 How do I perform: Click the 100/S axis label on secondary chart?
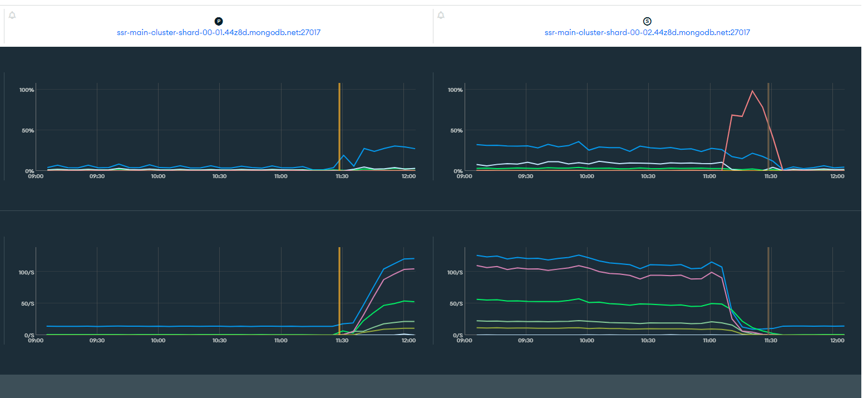point(455,273)
